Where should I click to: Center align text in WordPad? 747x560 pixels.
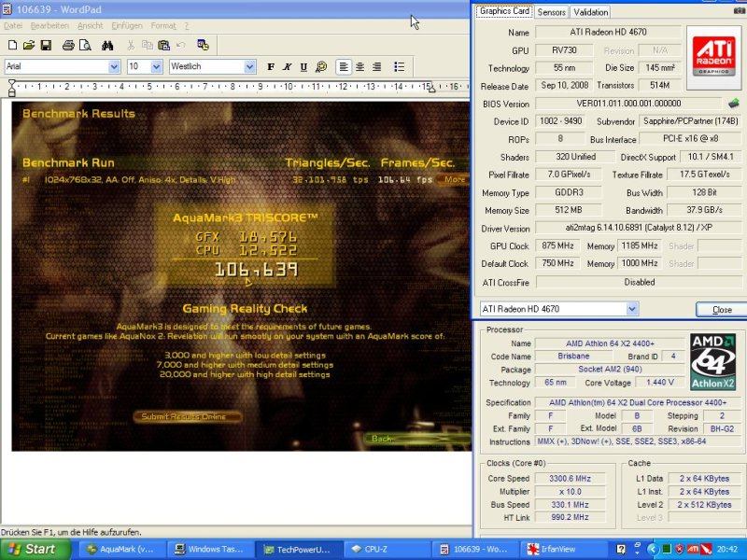pos(360,66)
